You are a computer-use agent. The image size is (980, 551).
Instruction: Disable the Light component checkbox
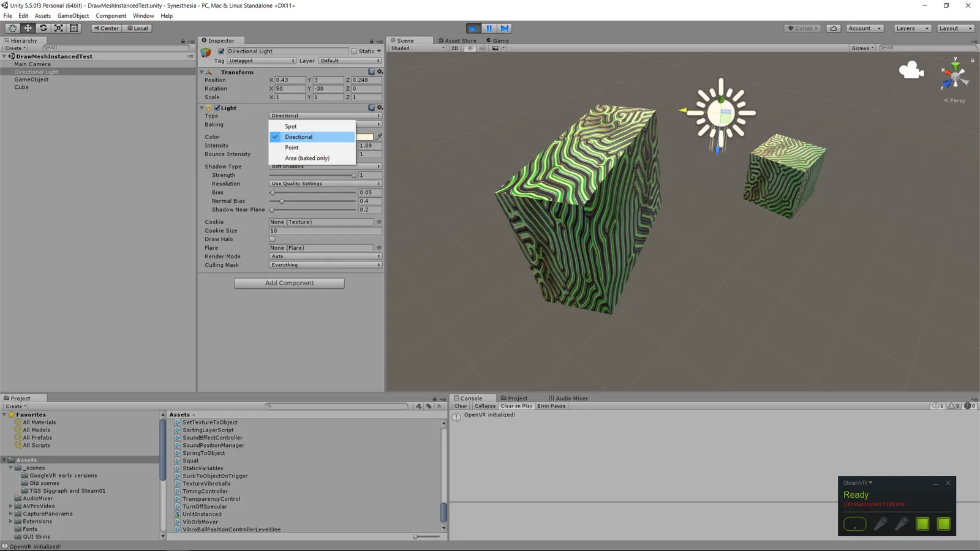coord(217,108)
